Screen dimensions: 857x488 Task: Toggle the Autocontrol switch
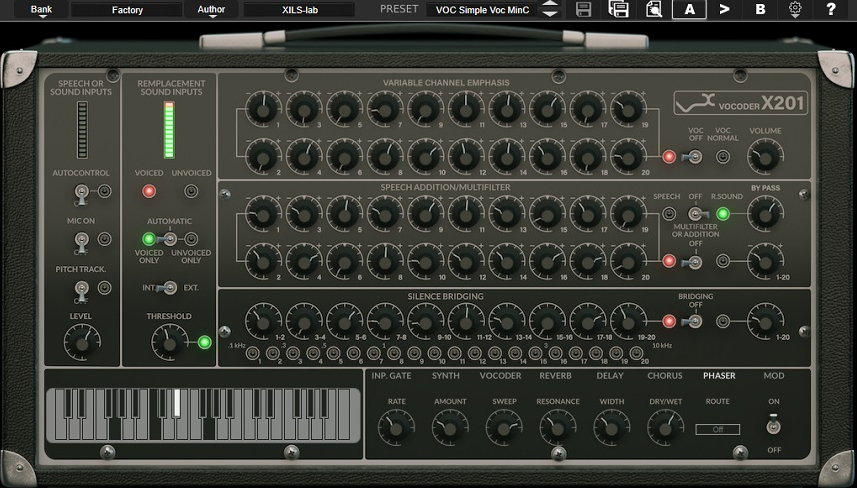(x=81, y=194)
